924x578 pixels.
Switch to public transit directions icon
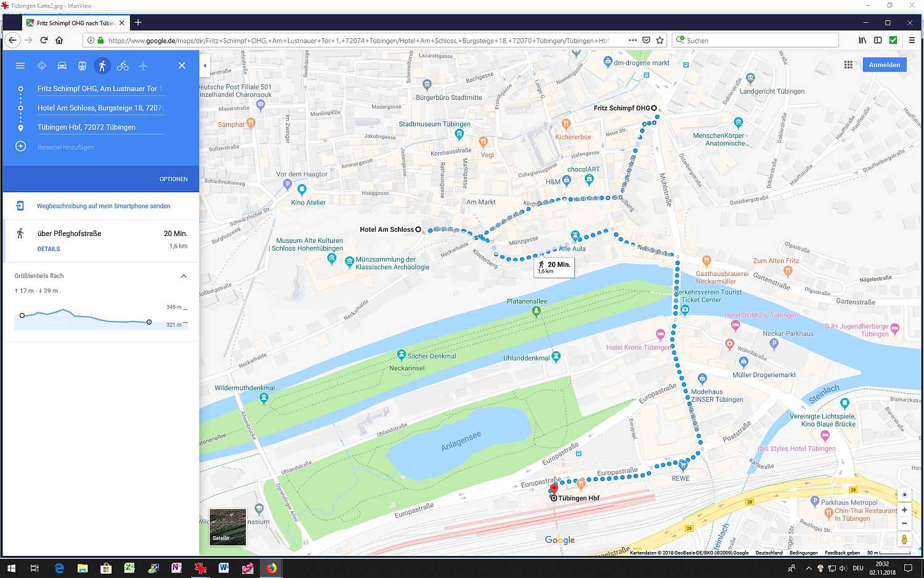click(82, 65)
